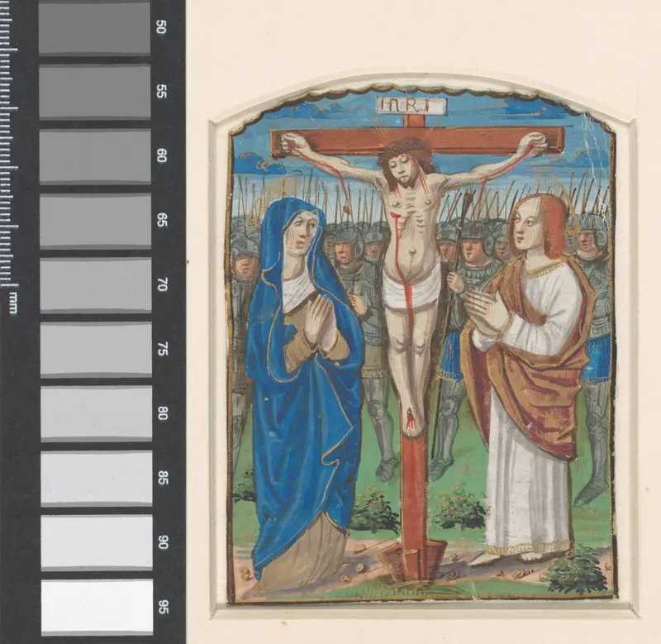
Task: Click the number 80 on the gray scale
Action: 163,413
